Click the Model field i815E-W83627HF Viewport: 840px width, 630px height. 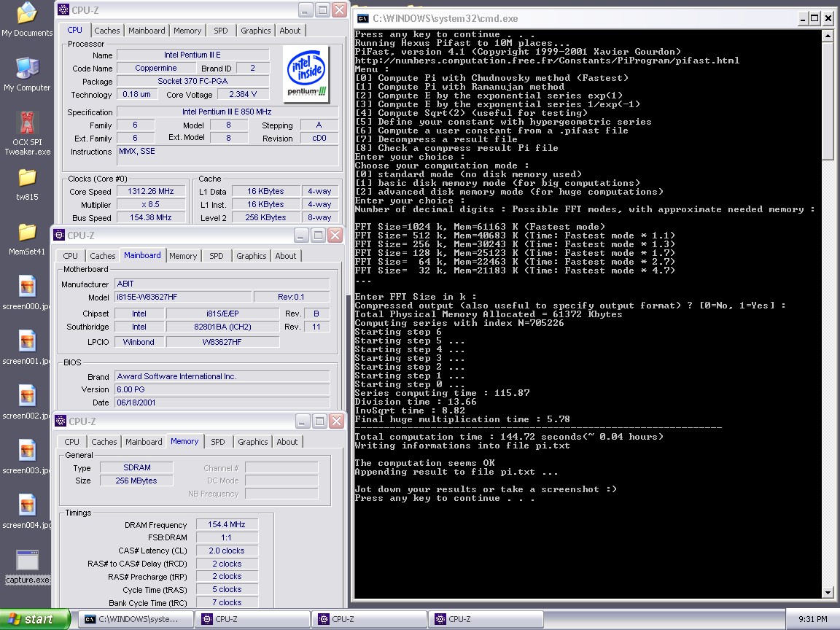(x=183, y=297)
